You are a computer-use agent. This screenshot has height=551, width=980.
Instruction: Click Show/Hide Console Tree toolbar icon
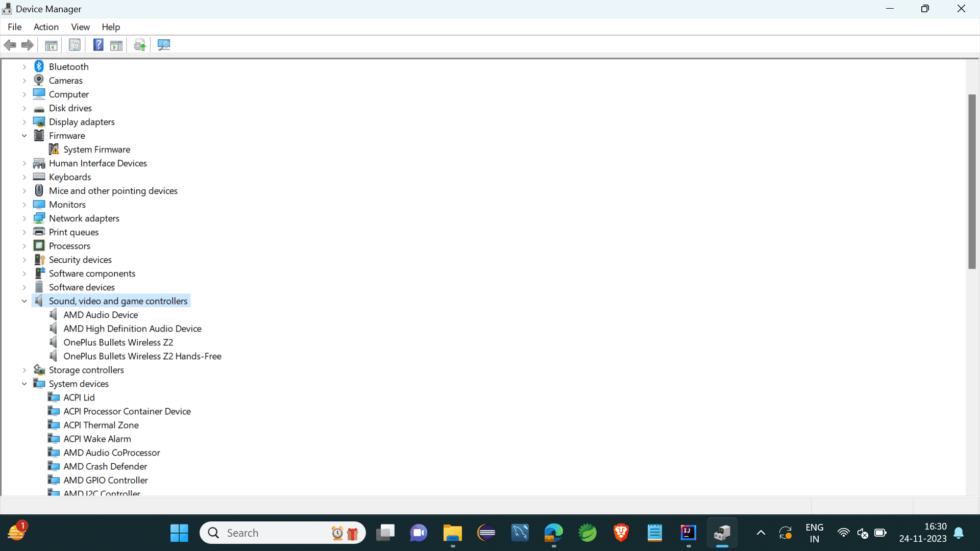(x=51, y=45)
